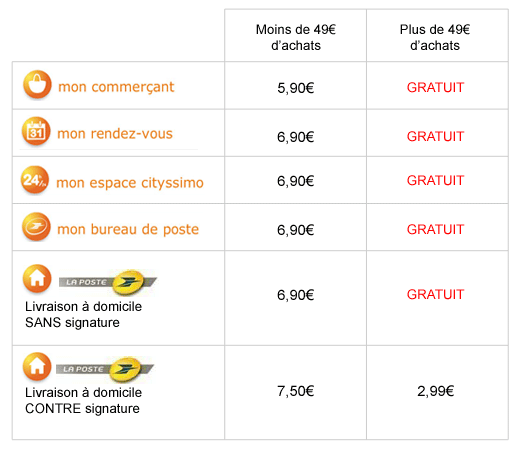The height and width of the screenshot is (451, 519).
Task: Click the 7,50€ price cell
Action: 296,391
